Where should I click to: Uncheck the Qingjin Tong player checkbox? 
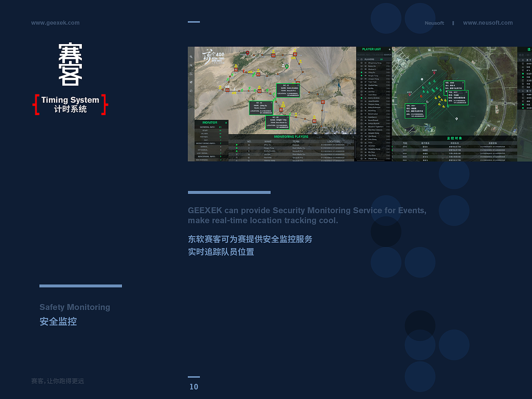362,76
